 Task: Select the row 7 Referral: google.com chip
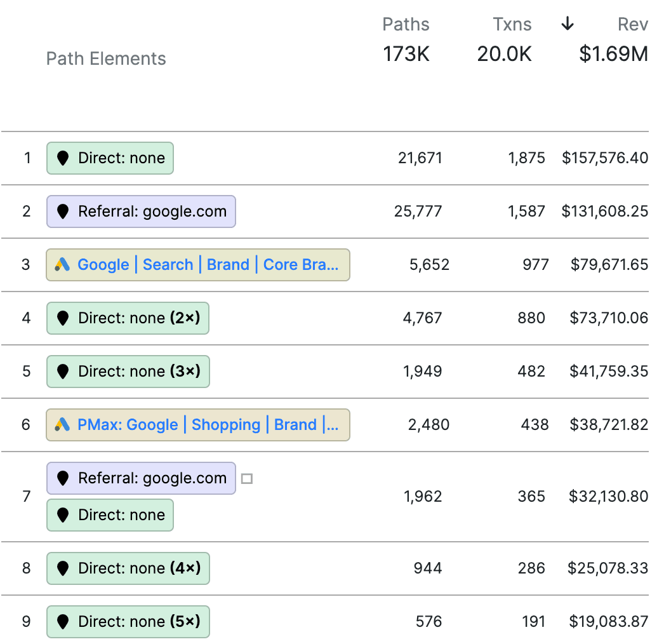click(x=141, y=478)
